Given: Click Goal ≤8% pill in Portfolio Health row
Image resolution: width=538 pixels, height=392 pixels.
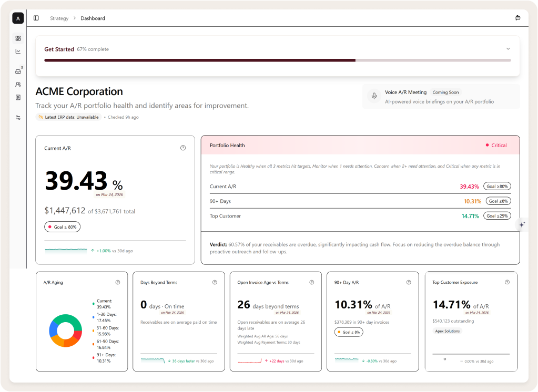Looking at the screenshot, I should click(498, 201).
